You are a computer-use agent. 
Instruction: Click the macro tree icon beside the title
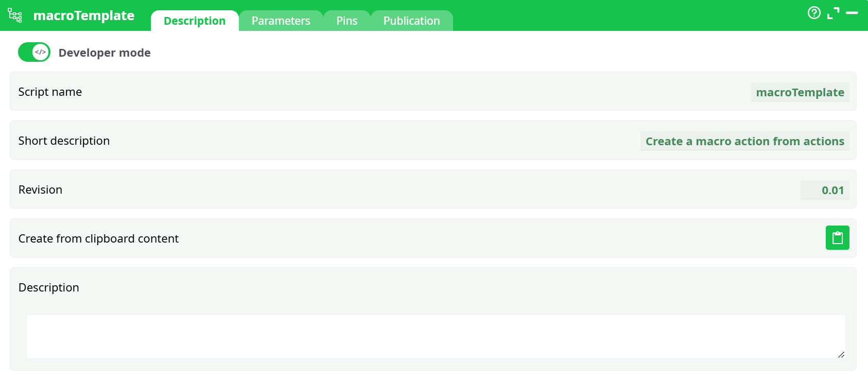pyautogui.click(x=15, y=15)
